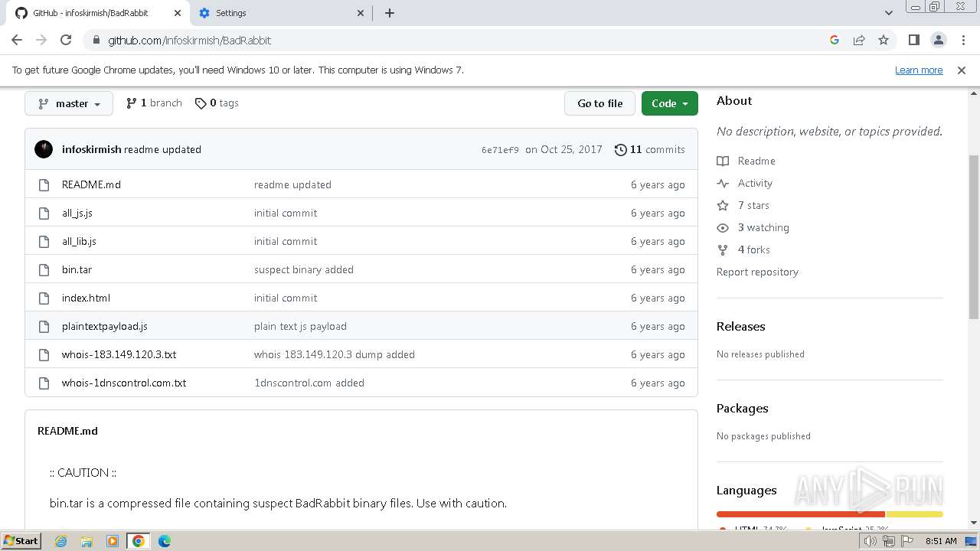The image size is (980, 551).
Task: Select the GitHub infoskirmish/BadRabbit tab
Action: [x=97, y=13]
